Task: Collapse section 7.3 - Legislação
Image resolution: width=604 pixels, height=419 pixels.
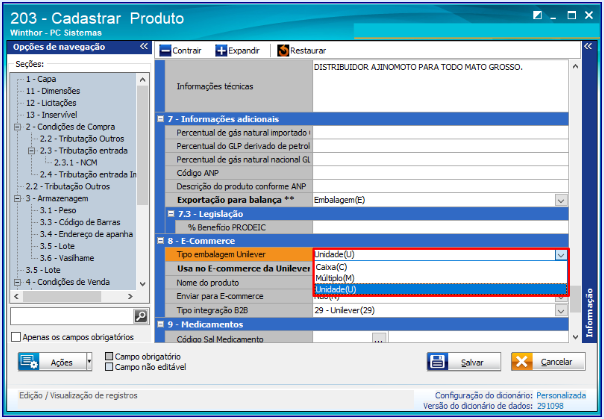Action: click(171, 214)
